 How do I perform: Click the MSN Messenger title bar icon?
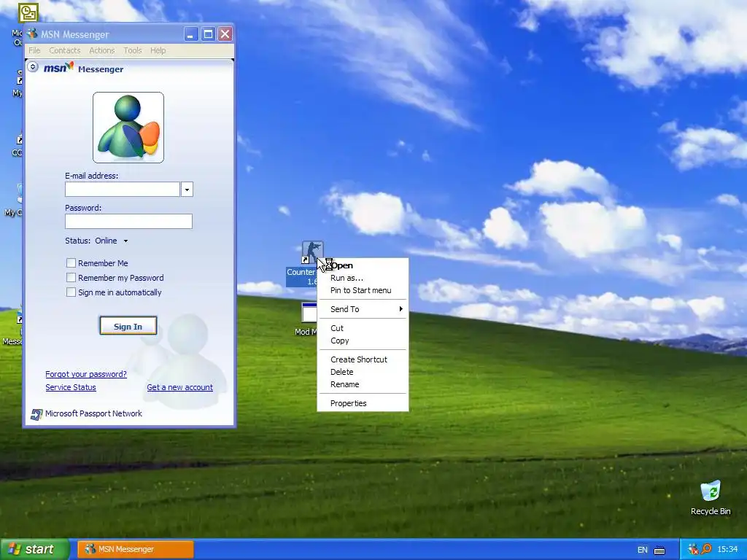[x=32, y=34]
